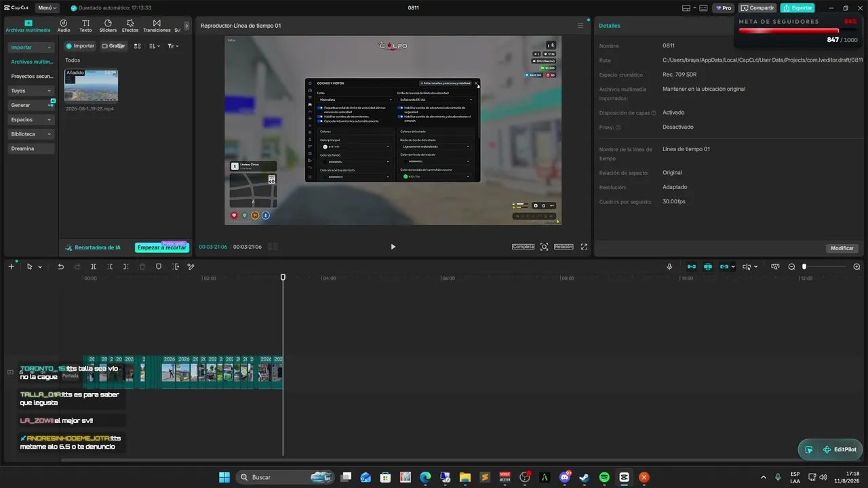Expand the Generar sidebar section
The width and height of the screenshot is (868, 488).
click(31, 105)
